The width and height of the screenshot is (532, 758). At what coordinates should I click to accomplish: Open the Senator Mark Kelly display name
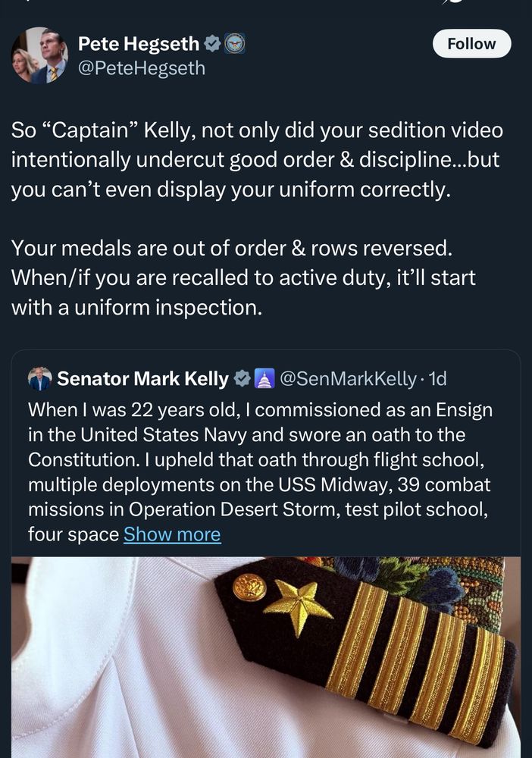142,378
